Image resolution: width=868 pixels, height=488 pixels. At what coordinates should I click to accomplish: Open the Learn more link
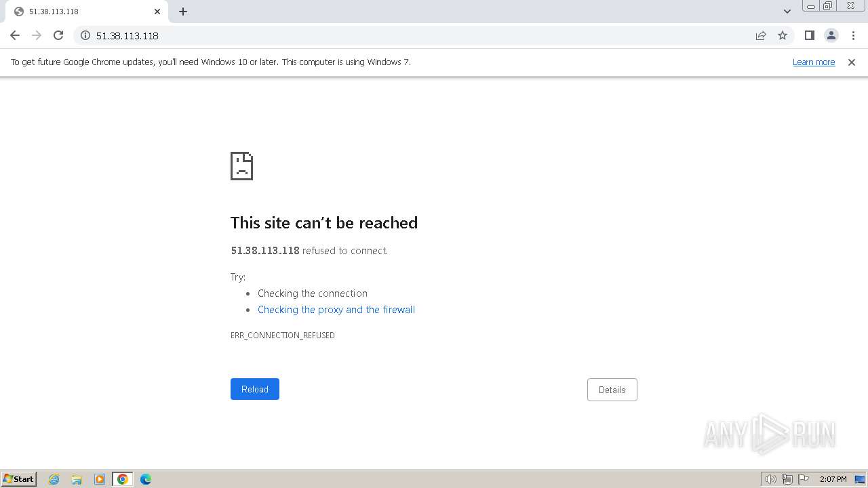point(814,62)
